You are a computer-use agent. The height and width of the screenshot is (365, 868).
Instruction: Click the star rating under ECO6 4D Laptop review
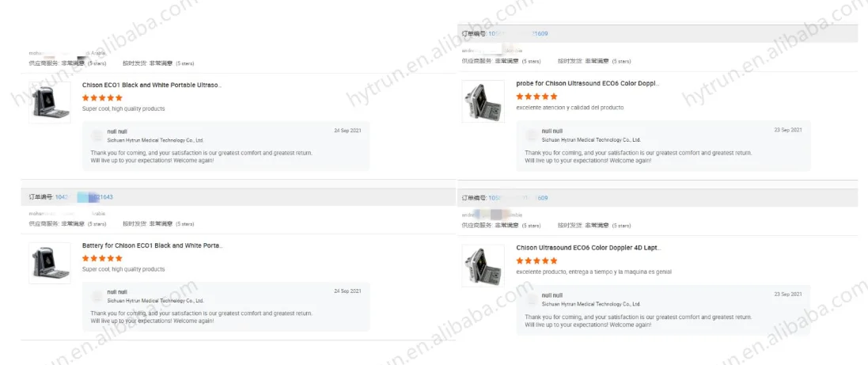click(x=536, y=260)
